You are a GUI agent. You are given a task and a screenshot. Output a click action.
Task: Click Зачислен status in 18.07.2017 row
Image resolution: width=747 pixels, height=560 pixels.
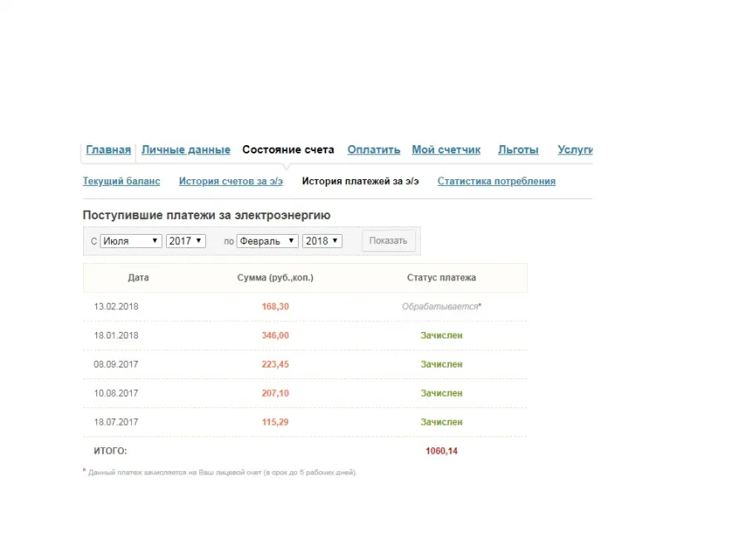click(442, 422)
